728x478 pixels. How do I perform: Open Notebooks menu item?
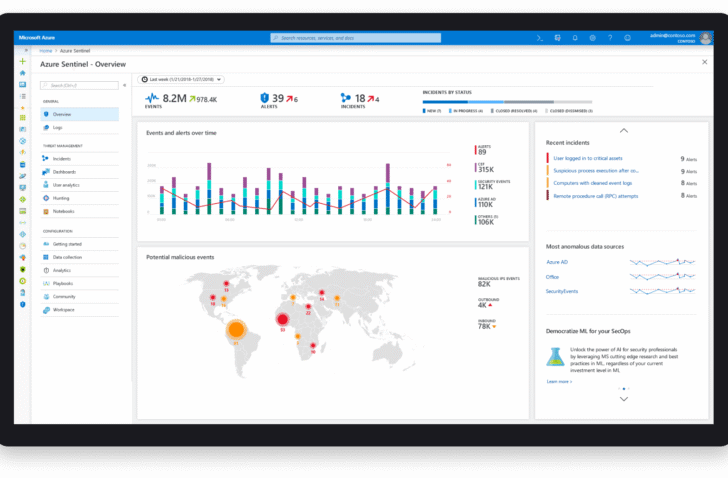click(x=79, y=212)
